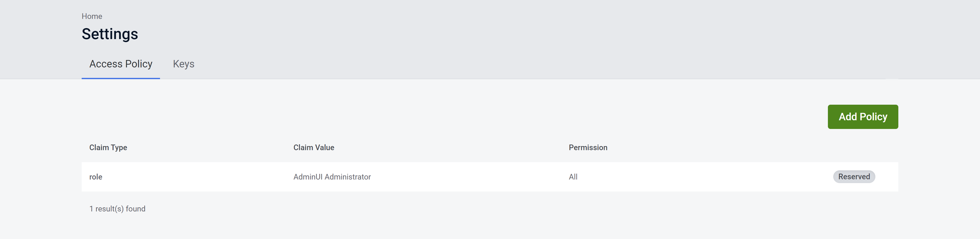
Task: View signing keys via the Keys tab
Action: [x=184, y=64]
